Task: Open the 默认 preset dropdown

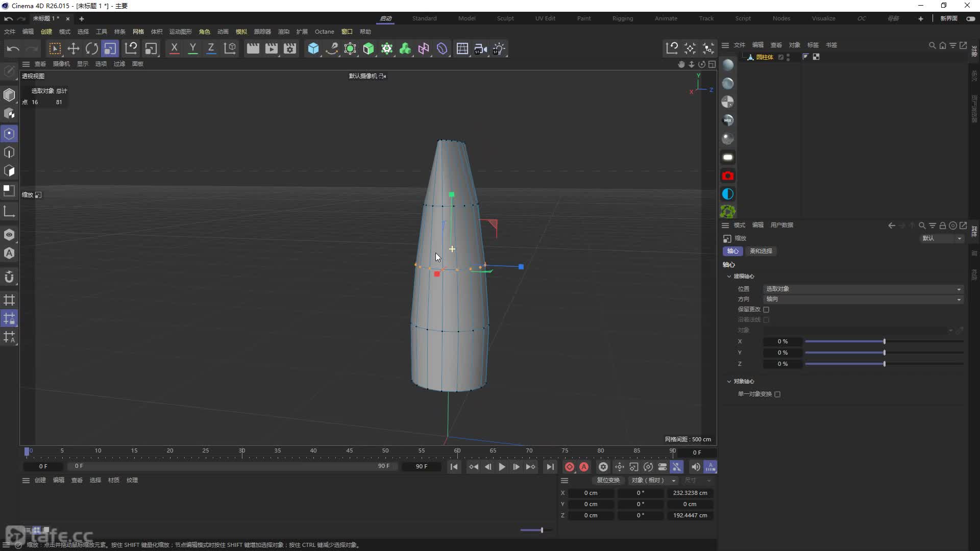Action: pyautogui.click(x=941, y=238)
